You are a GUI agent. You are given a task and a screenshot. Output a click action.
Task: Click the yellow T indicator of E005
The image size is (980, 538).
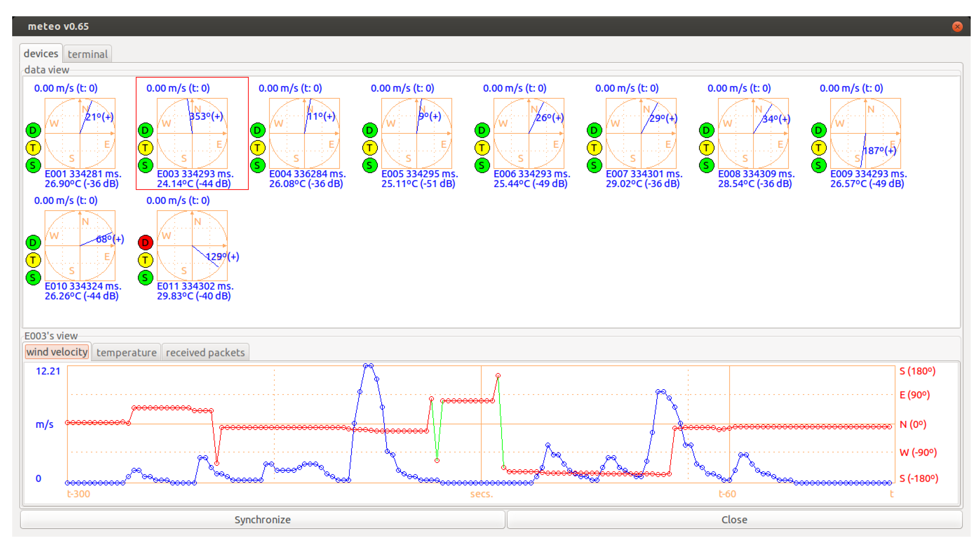(369, 148)
